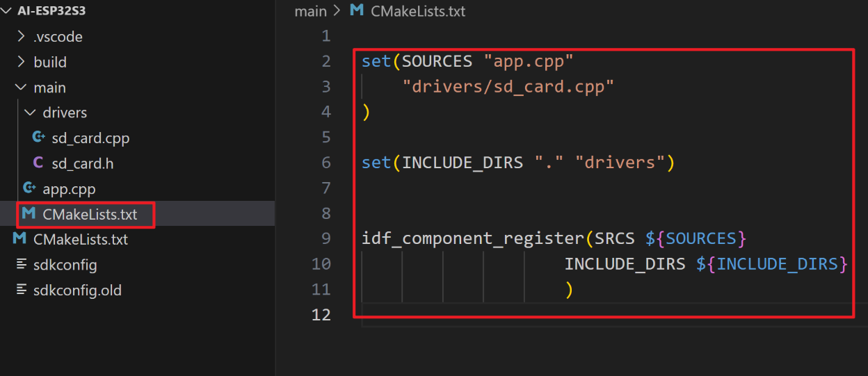Image resolution: width=868 pixels, height=376 pixels.
Task: Click line number 12 in gutter
Action: [321, 315]
